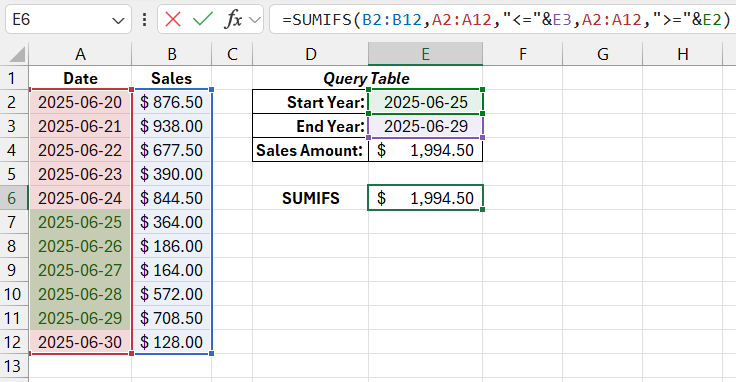Select cell with date 2025-06-24
736x382 pixels.
80,198
